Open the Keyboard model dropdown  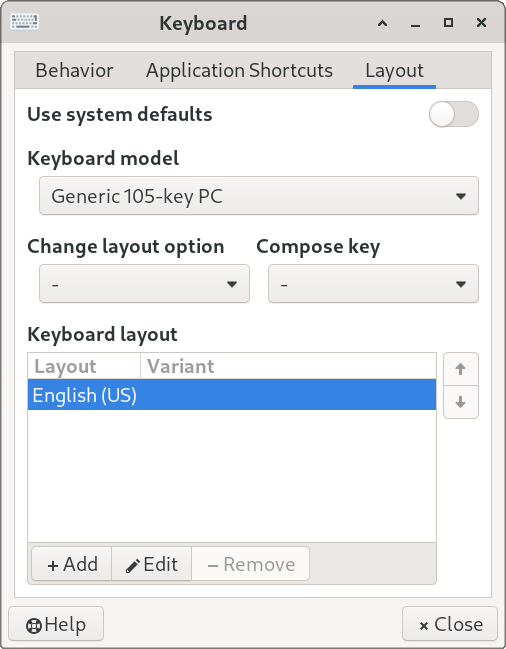[259, 196]
